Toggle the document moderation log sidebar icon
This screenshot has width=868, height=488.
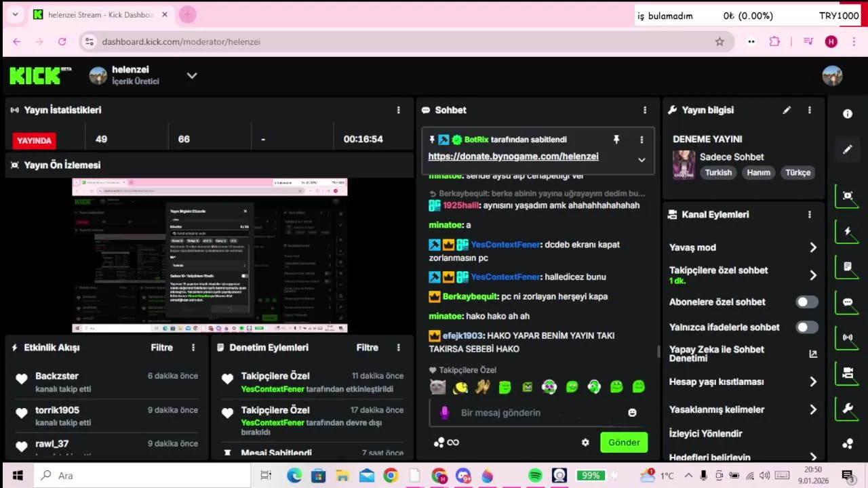pyautogui.click(x=848, y=266)
